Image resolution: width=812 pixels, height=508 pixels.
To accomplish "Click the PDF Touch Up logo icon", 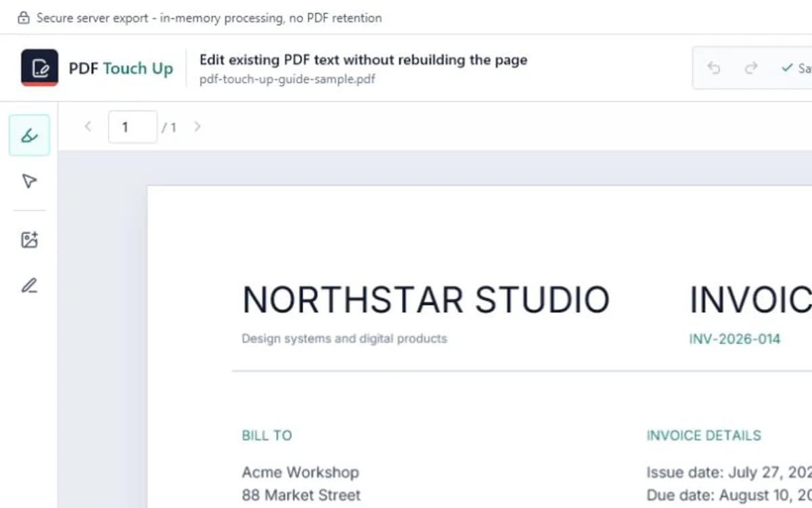I will coord(39,68).
